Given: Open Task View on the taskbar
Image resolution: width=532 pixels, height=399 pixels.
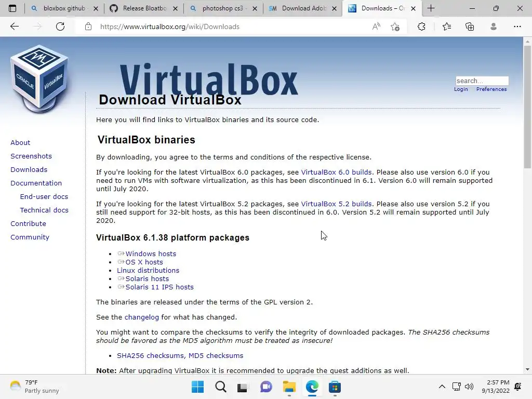Looking at the screenshot, I should click(242, 387).
